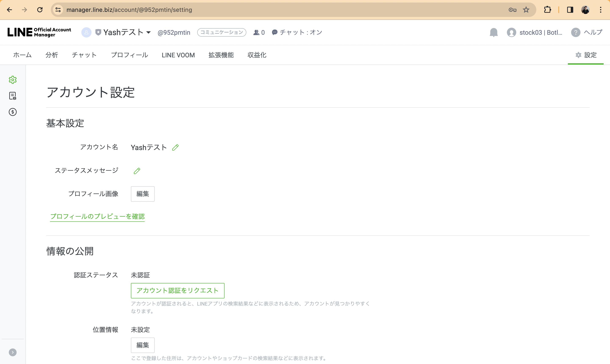
Task: Click 編集 button for profile image
Action: tap(143, 194)
